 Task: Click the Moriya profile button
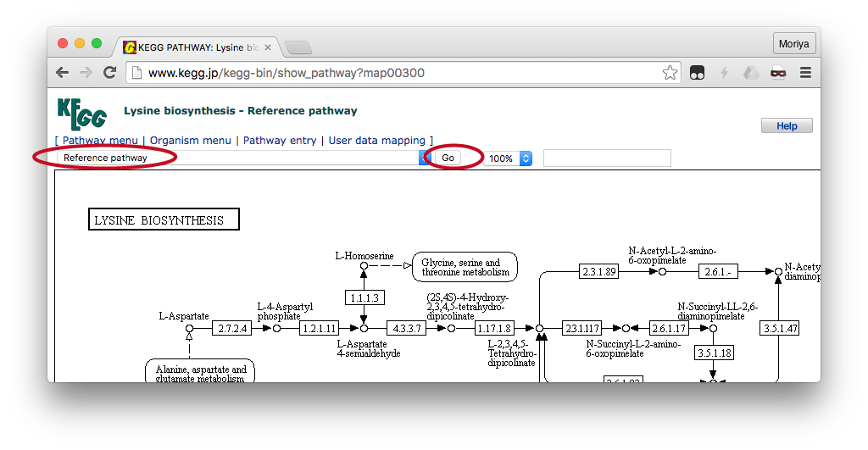coord(793,44)
